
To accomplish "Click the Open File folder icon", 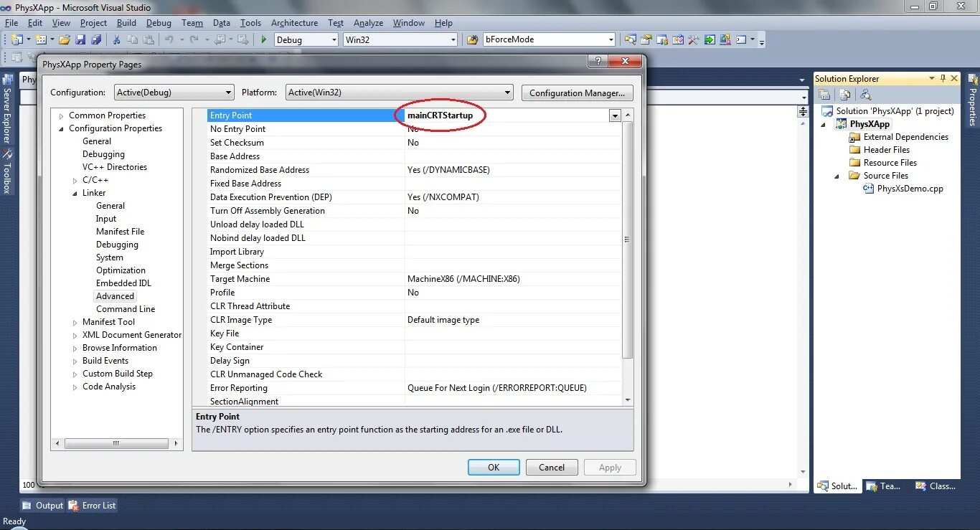I will pos(65,39).
